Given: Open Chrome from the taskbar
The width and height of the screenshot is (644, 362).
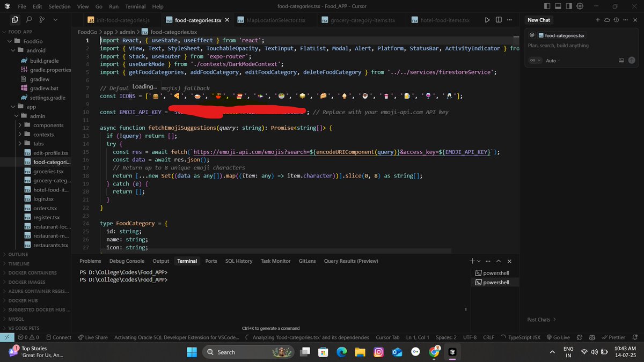Looking at the screenshot, I should click(x=434, y=352).
